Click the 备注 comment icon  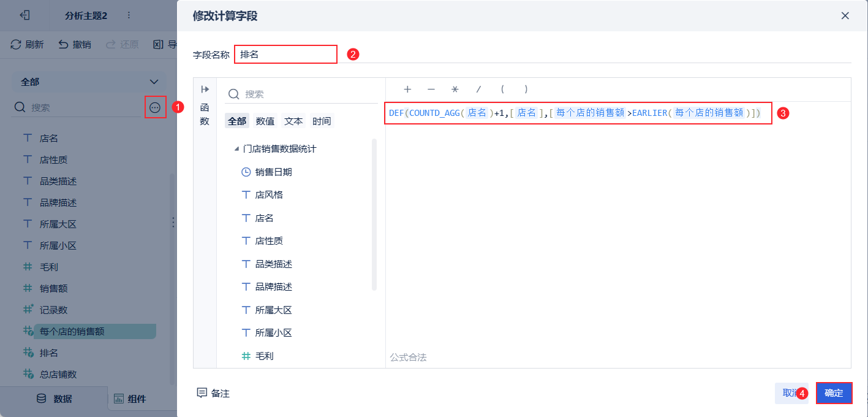coord(202,393)
